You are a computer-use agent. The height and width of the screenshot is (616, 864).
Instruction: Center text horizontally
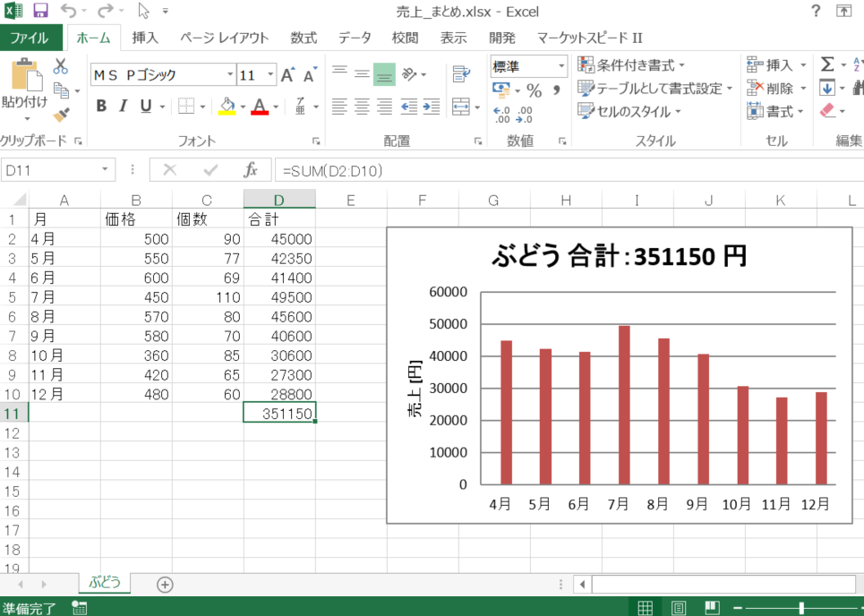coord(362,107)
